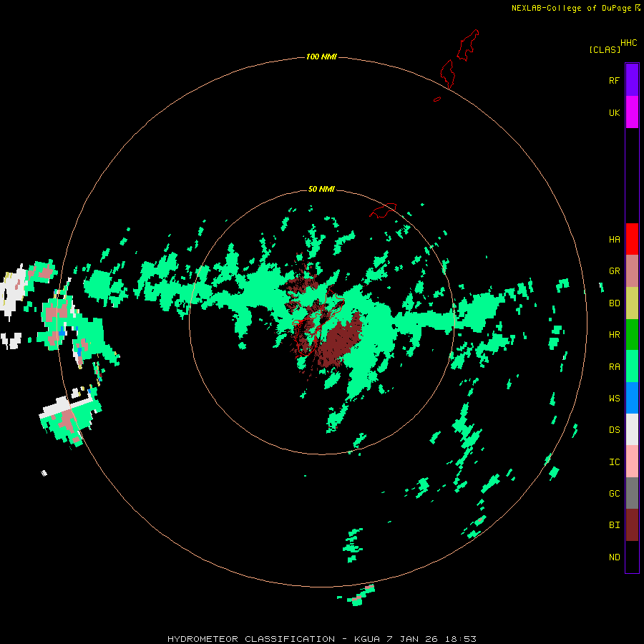Click the brown biological echo near radar center

coord(341,341)
